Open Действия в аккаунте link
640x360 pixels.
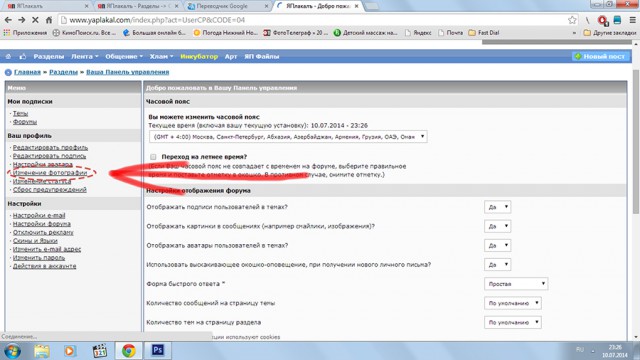click(44, 266)
